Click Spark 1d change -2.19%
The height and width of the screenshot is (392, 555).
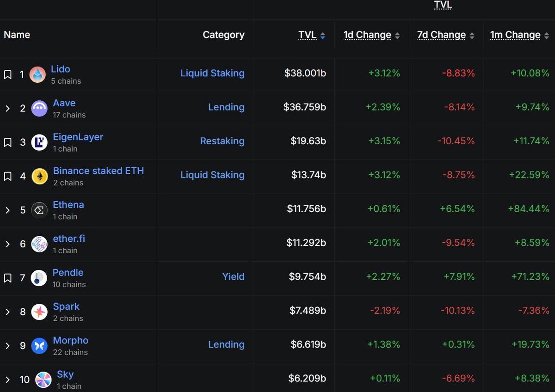pos(385,311)
